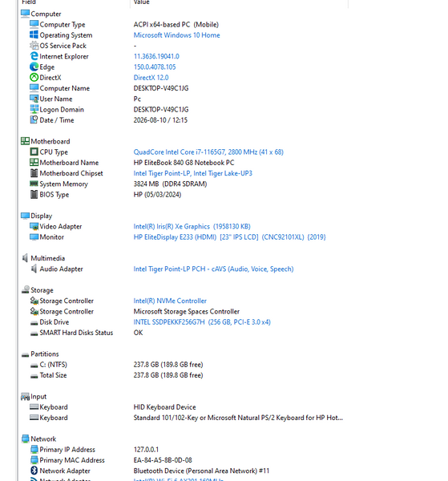Click the Disk Drive row icon

[x=34, y=323]
